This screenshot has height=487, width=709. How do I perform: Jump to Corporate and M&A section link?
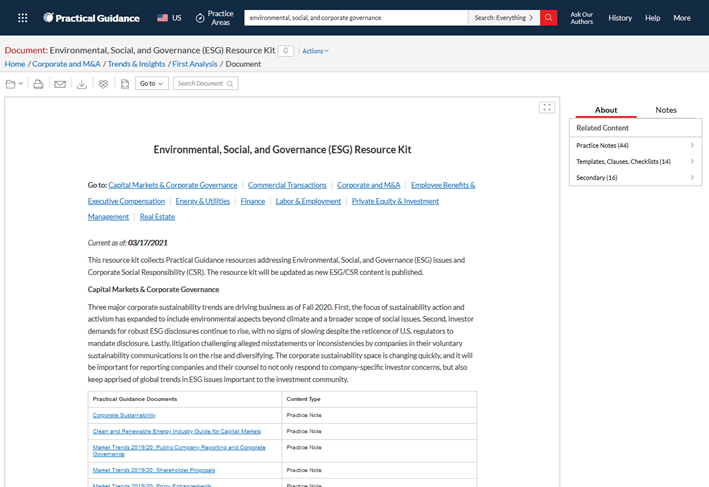369,185
